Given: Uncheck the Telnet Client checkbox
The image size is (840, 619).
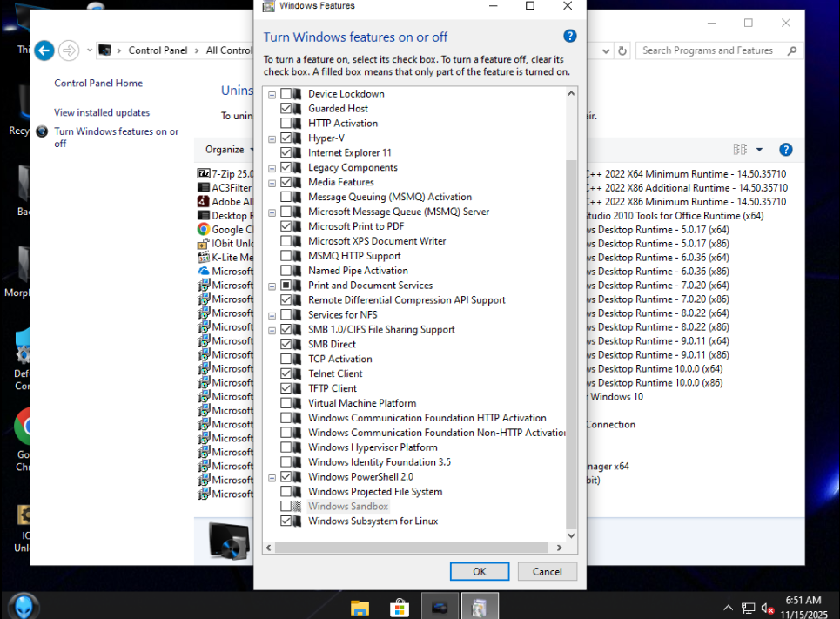Looking at the screenshot, I should point(286,373).
